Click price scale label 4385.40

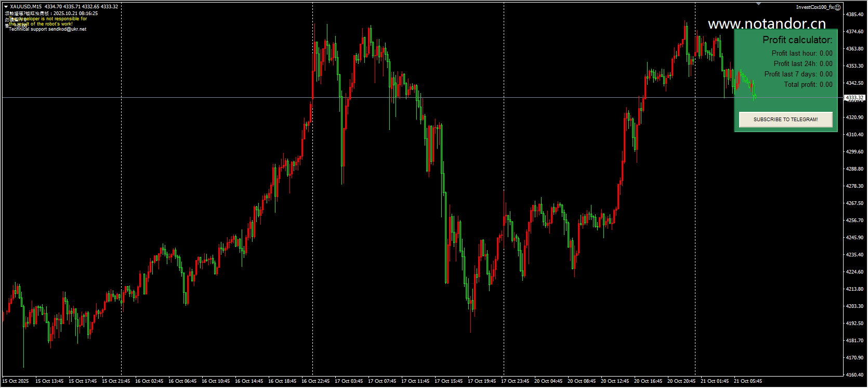coord(854,15)
